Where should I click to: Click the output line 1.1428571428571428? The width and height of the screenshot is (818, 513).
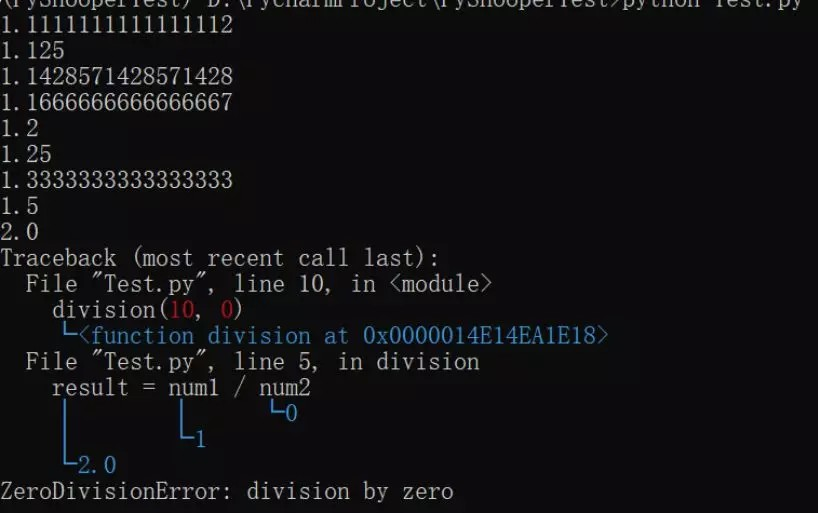point(116,76)
